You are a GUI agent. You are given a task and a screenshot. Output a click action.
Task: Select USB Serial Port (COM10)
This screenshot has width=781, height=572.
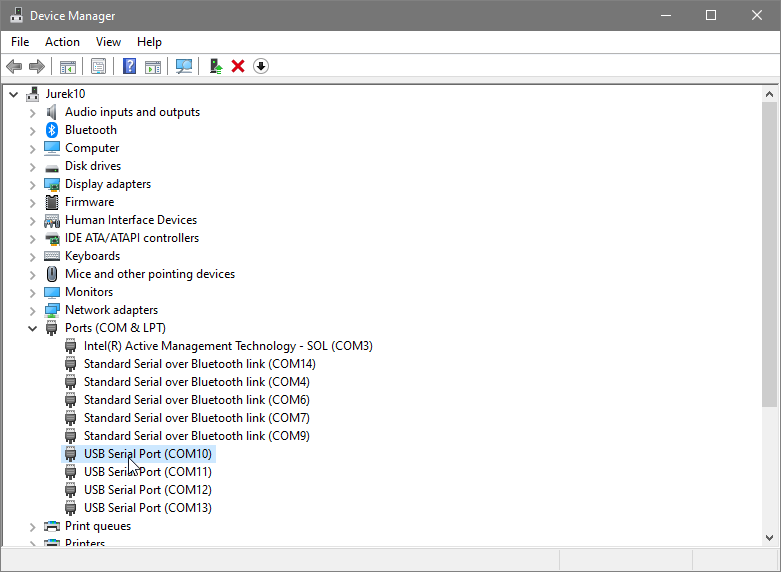coord(148,454)
